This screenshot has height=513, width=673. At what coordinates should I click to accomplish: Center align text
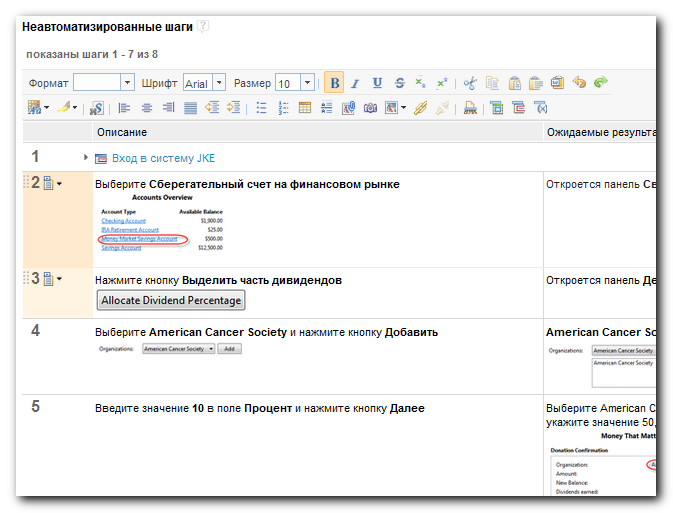coord(147,108)
